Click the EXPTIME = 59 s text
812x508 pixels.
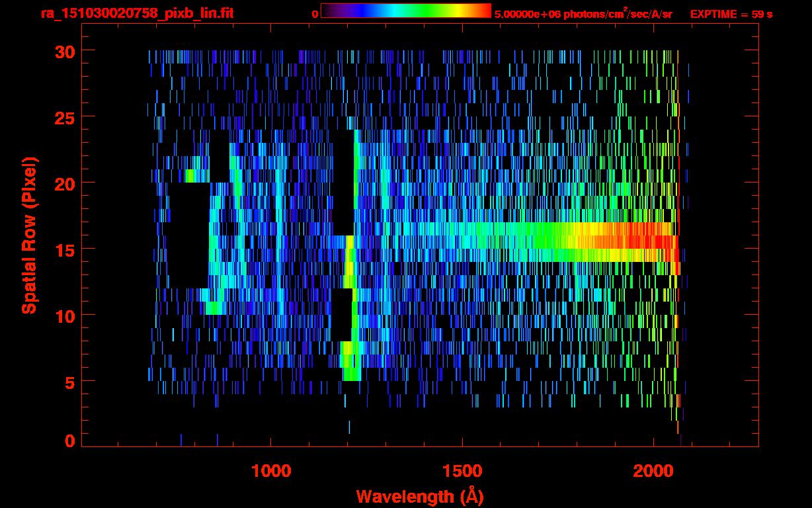pyautogui.click(x=731, y=14)
